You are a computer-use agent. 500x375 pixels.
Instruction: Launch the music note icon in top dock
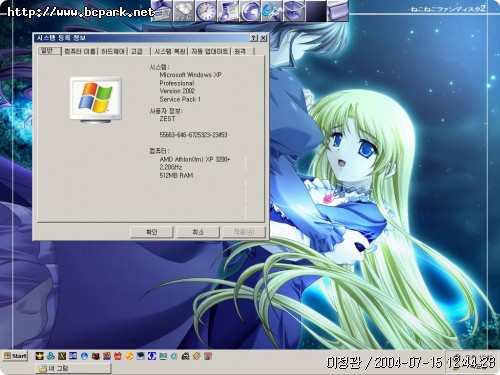click(228, 11)
